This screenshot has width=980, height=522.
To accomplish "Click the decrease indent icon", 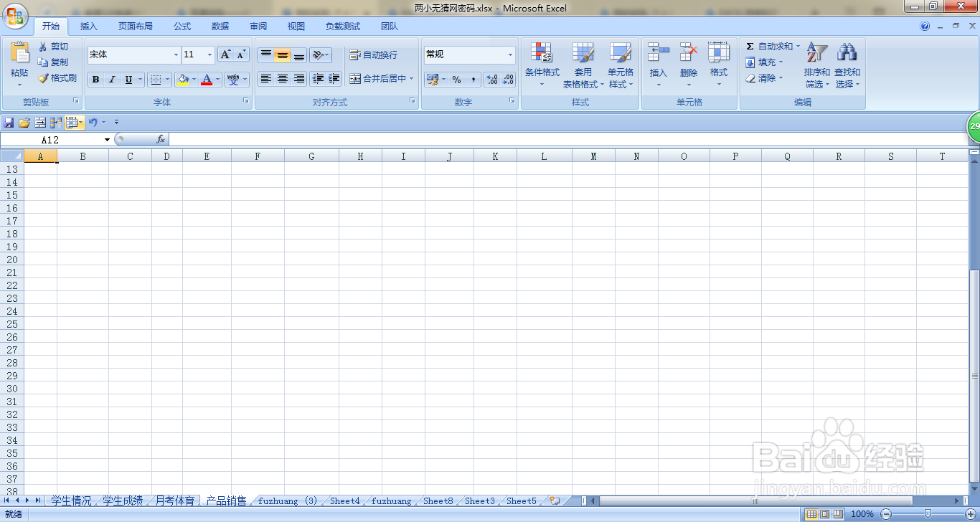I will (x=318, y=79).
